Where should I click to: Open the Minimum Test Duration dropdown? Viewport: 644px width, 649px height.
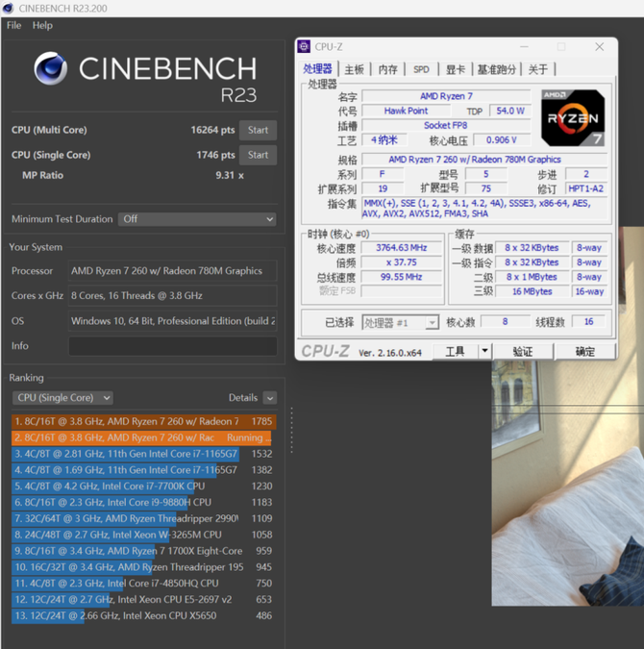click(x=197, y=219)
